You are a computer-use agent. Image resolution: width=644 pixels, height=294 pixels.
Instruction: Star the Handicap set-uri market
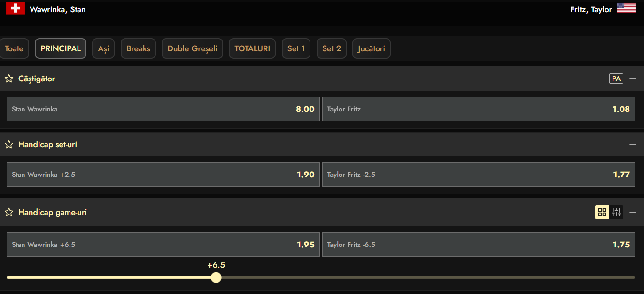(x=8, y=145)
